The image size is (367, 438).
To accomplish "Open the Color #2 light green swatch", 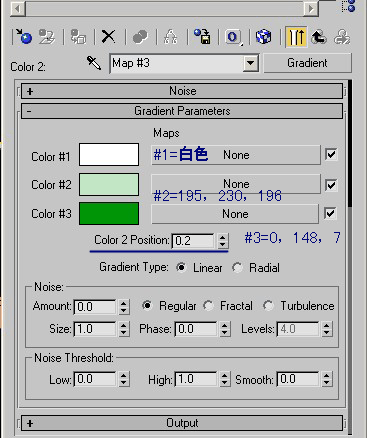I will (x=109, y=184).
